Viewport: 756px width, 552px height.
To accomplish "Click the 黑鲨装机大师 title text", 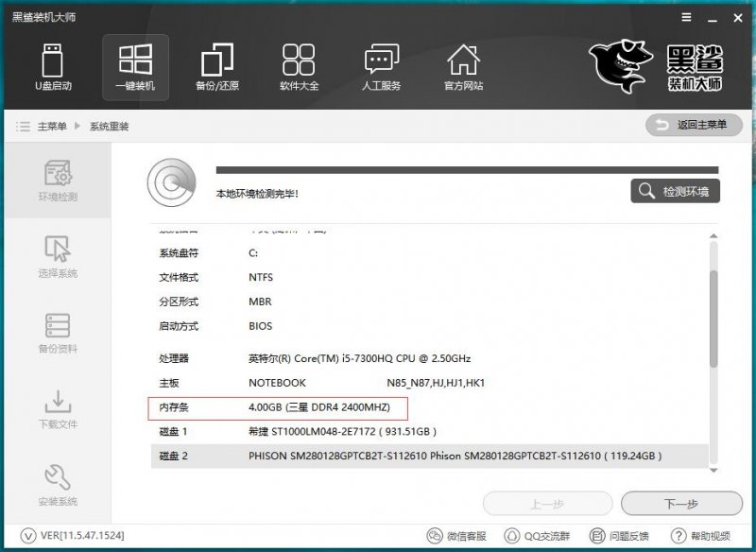I will [x=43, y=17].
